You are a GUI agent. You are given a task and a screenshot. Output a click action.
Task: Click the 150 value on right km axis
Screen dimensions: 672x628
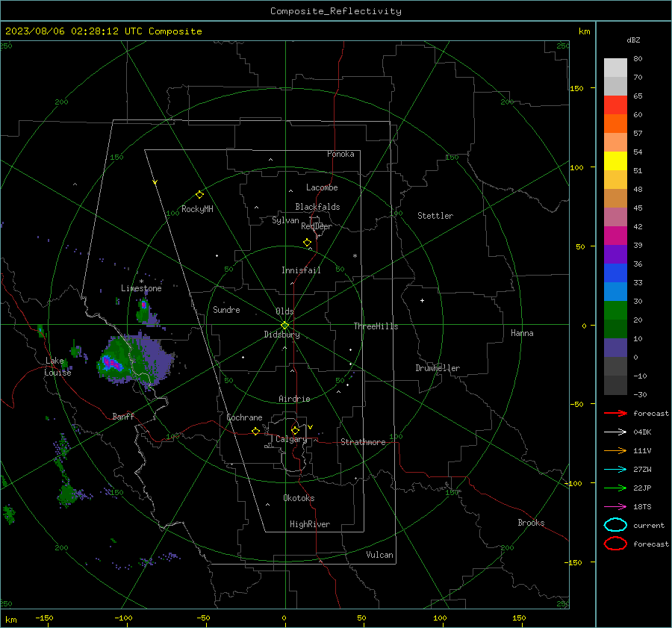577,88
